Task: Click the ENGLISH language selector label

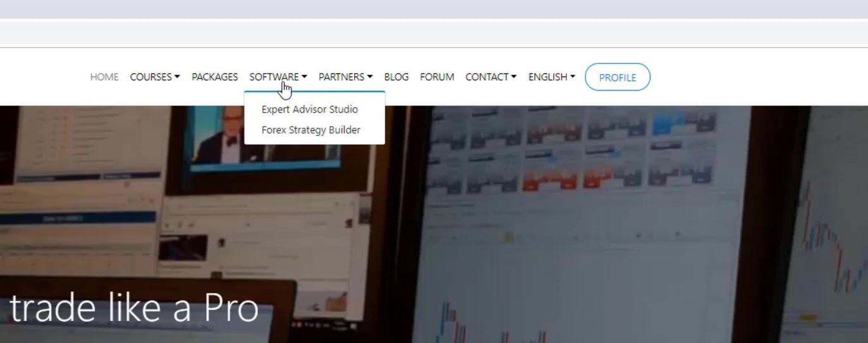Action: [x=547, y=77]
